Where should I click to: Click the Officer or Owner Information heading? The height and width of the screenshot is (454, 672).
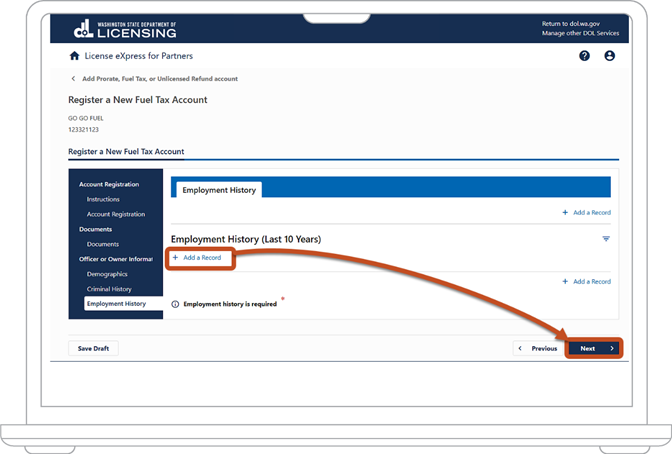[116, 259]
